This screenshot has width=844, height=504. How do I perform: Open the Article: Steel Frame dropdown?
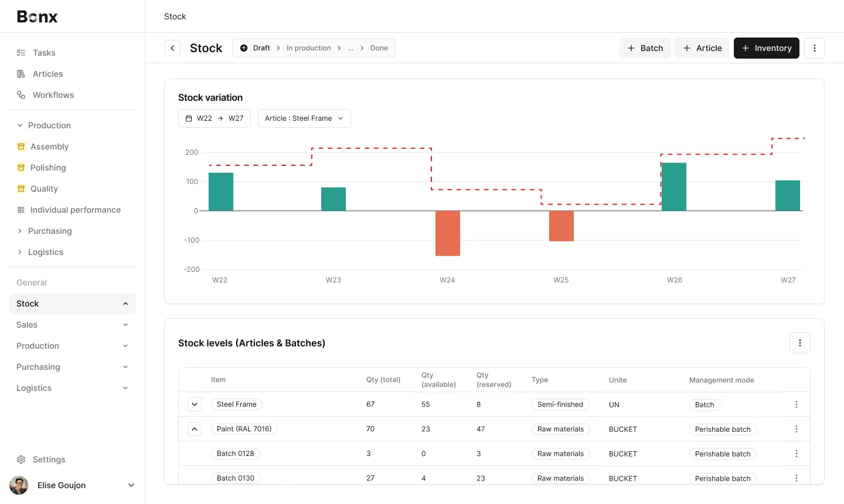304,118
